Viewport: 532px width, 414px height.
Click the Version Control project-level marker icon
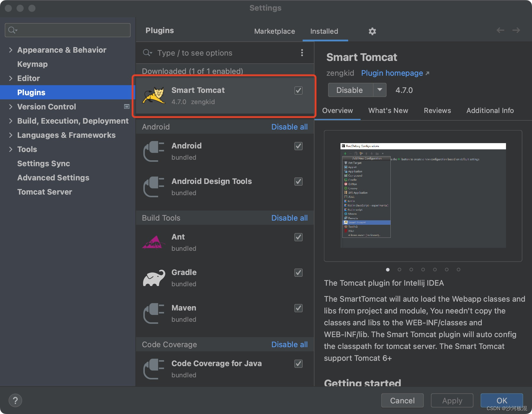[127, 106]
